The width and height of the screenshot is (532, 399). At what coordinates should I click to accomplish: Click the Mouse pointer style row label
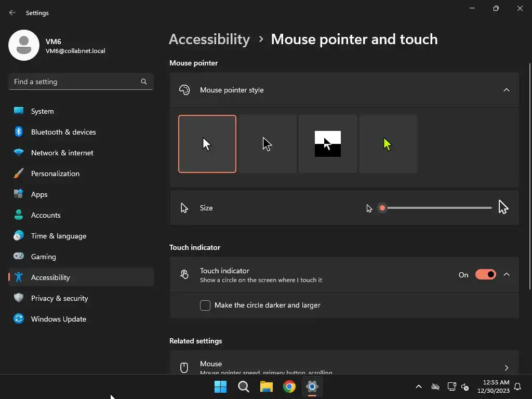click(232, 90)
